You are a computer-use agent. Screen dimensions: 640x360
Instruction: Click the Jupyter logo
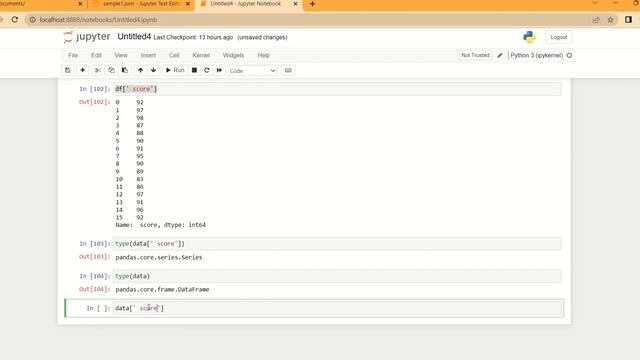click(x=87, y=37)
